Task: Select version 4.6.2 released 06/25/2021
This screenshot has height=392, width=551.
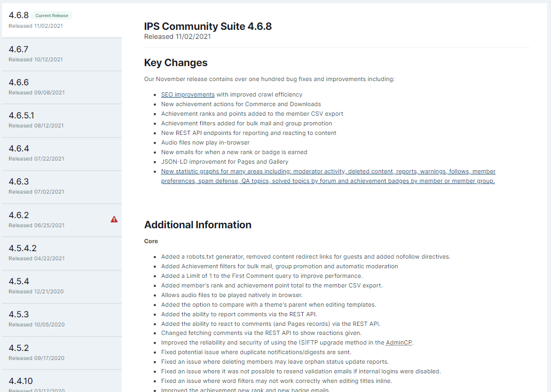Action: (62, 220)
